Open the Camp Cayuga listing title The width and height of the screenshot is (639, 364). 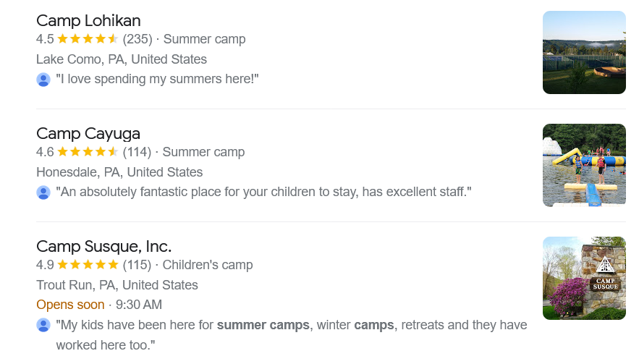coord(88,133)
